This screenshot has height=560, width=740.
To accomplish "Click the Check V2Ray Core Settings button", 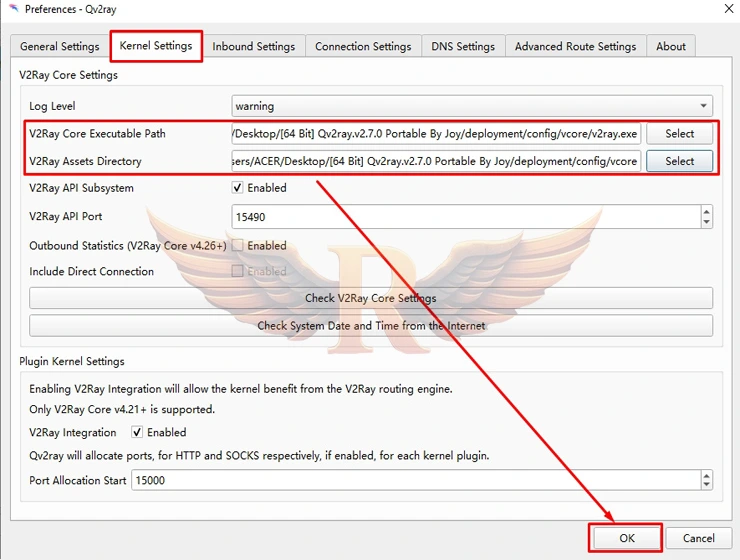I will [371, 298].
